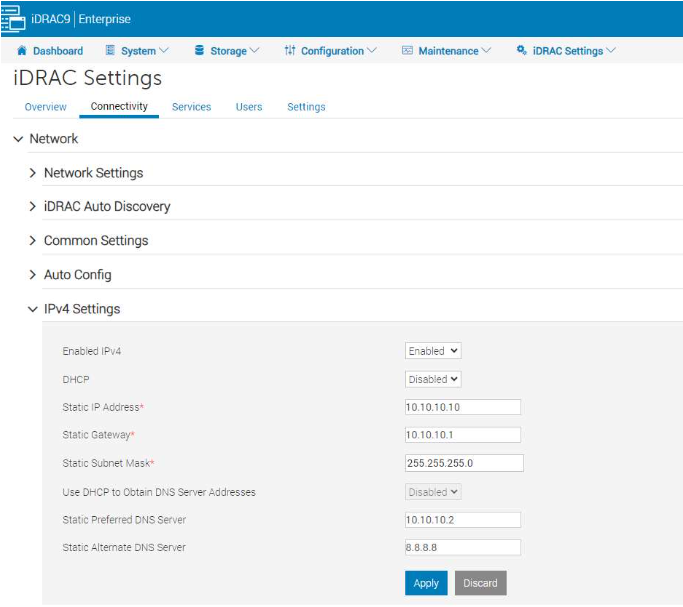The width and height of the screenshot is (683, 607).
Task: Go to the Overview tab
Action: point(46,107)
